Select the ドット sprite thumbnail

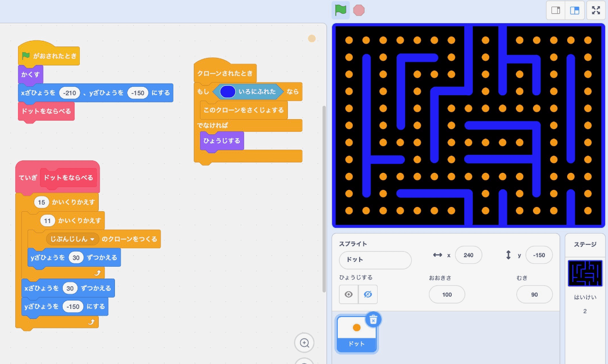pyautogui.click(x=357, y=334)
